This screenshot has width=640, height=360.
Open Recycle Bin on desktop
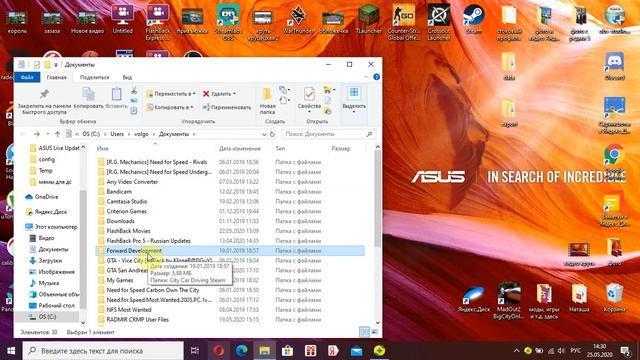coord(614,298)
